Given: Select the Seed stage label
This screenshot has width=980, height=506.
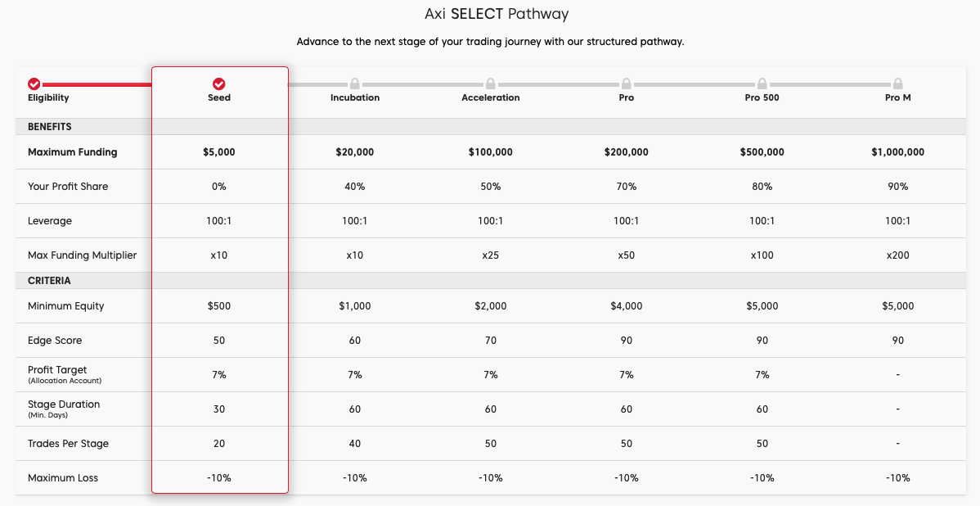Looking at the screenshot, I should [x=219, y=97].
